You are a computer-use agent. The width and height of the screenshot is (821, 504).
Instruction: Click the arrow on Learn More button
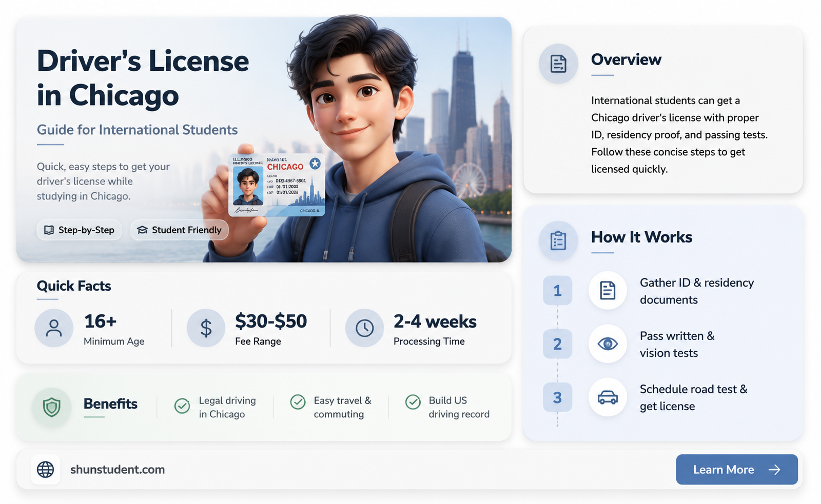coord(774,470)
